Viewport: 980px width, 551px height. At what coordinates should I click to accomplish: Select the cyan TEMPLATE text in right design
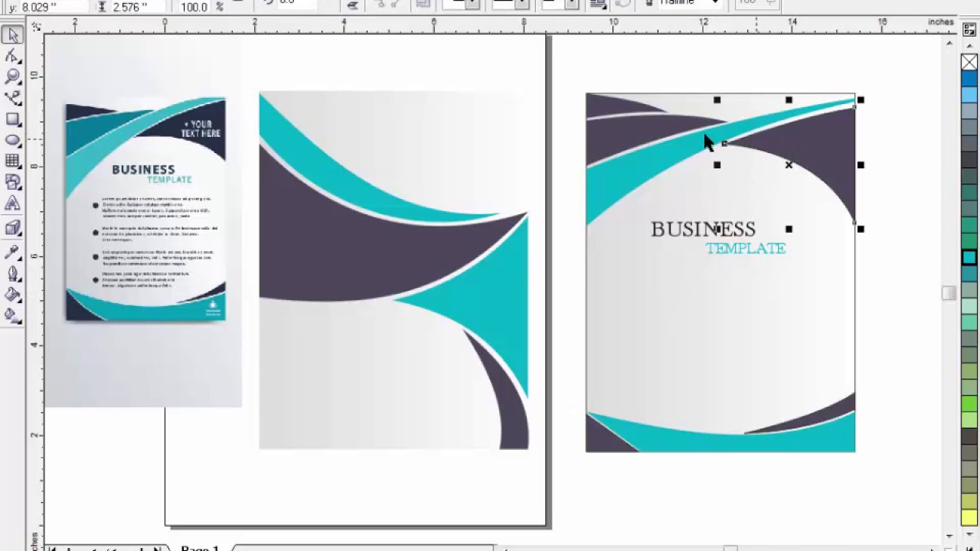(746, 248)
